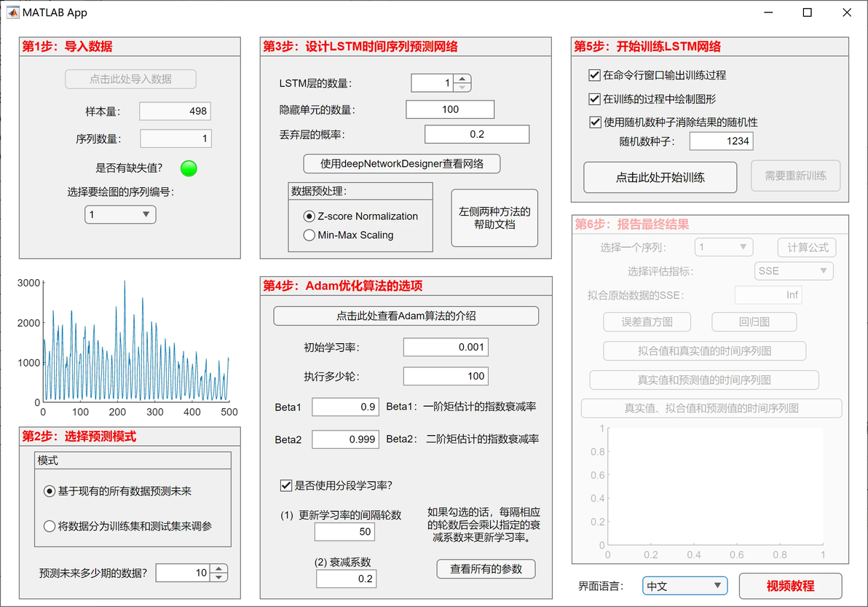Click the green missing-value indicator lamp

[189, 168]
